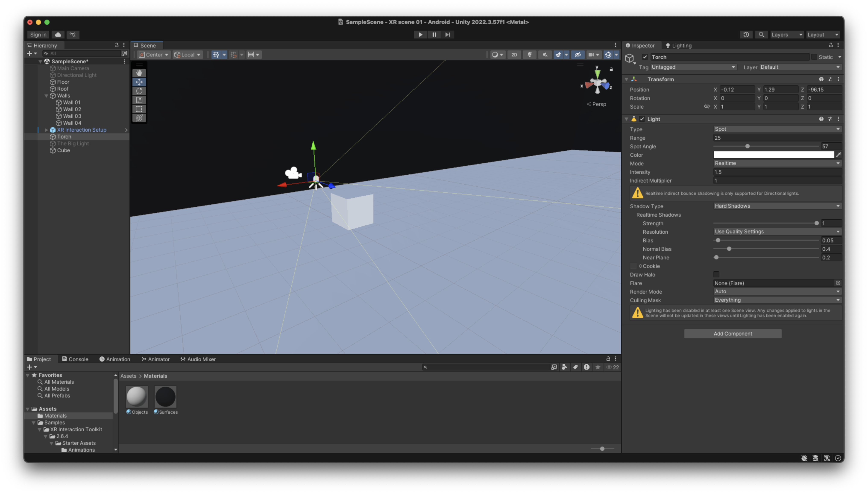Select the Rotate tool

click(x=139, y=91)
